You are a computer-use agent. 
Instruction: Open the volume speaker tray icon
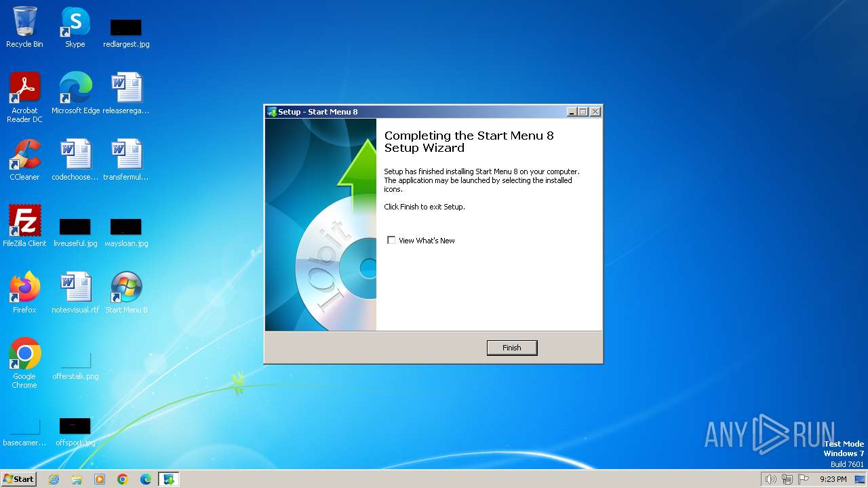[770, 479]
